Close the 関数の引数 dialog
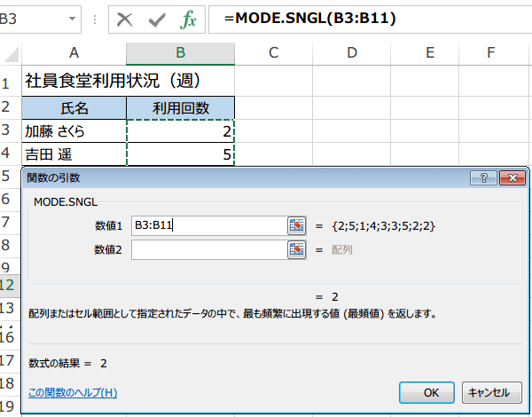This screenshot has width=532, height=417. coord(512,177)
